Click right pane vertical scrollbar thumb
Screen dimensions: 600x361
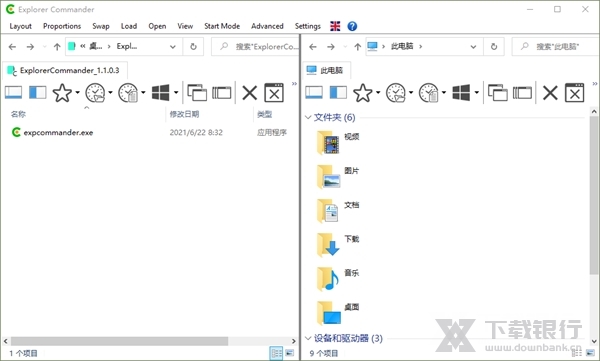pyautogui.click(x=593, y=195)
